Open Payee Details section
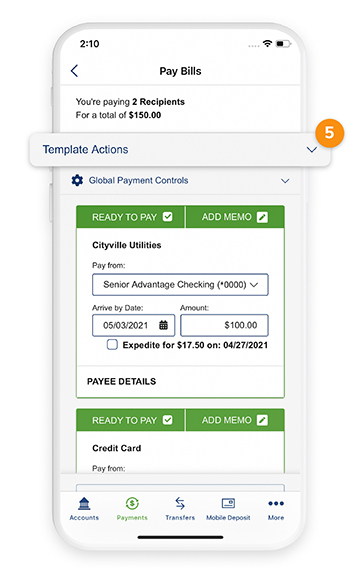Image resolution: width=360 pixels, height=576 pixels. 122,381
